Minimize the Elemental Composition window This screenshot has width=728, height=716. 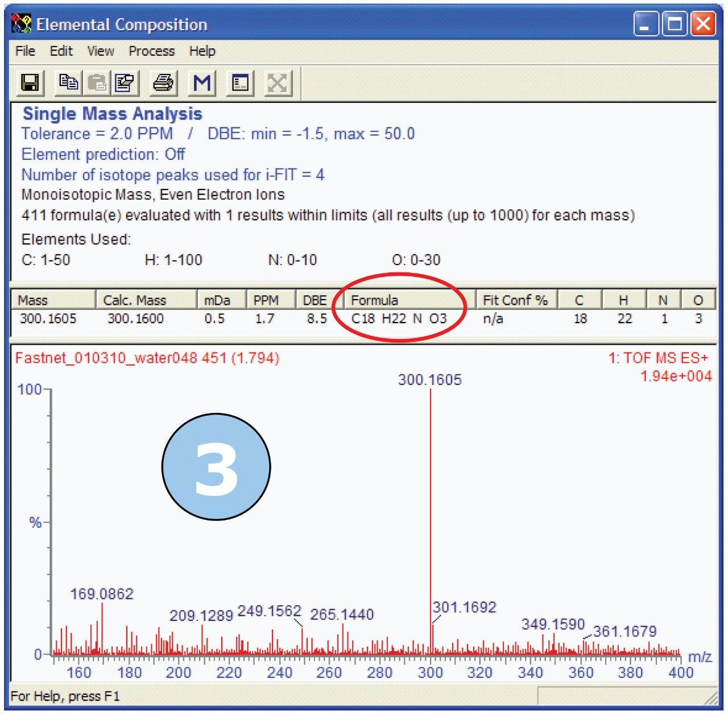(646, 24)
